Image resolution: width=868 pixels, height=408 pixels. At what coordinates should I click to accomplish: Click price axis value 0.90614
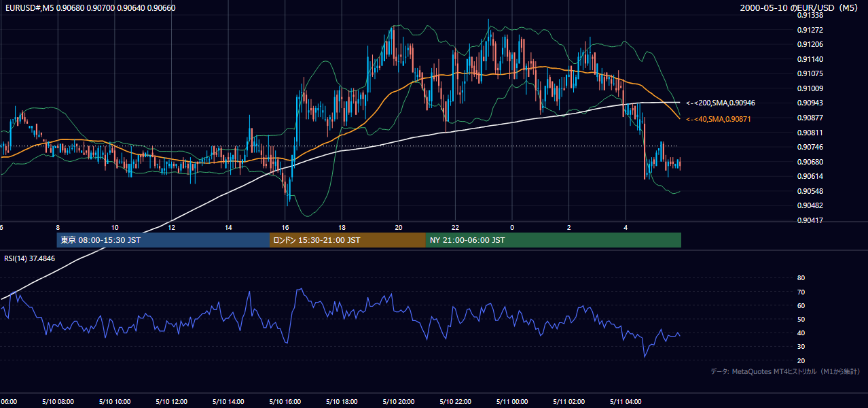pyautogui.click(x=810, y=176)
